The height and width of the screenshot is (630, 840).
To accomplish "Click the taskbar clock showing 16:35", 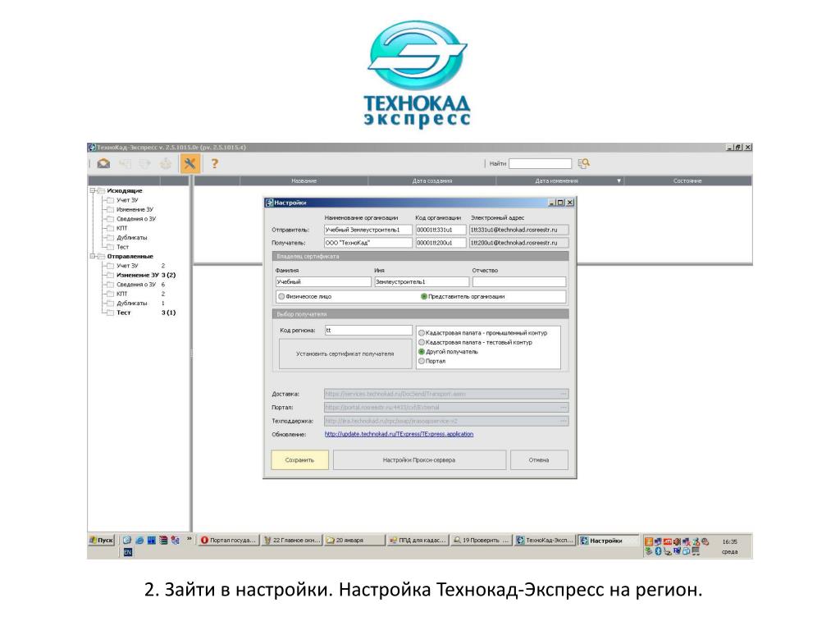I will pyautogui.click(x=729, y=541).
